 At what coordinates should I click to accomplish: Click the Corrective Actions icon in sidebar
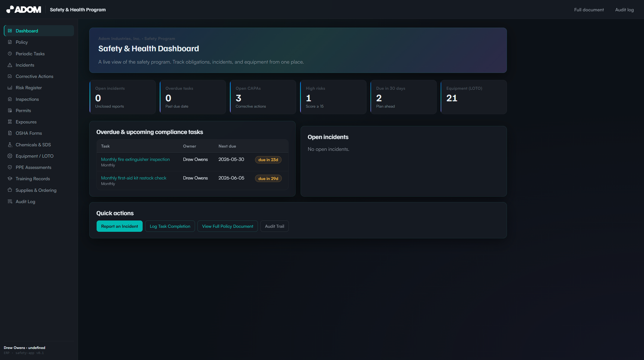tap(10, 76)
